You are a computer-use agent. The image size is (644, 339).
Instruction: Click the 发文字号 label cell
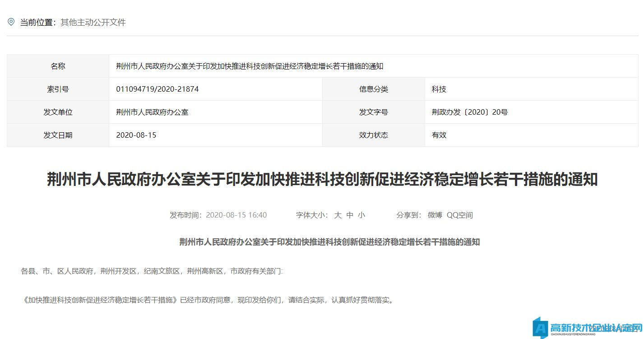(x=374, y=112)
